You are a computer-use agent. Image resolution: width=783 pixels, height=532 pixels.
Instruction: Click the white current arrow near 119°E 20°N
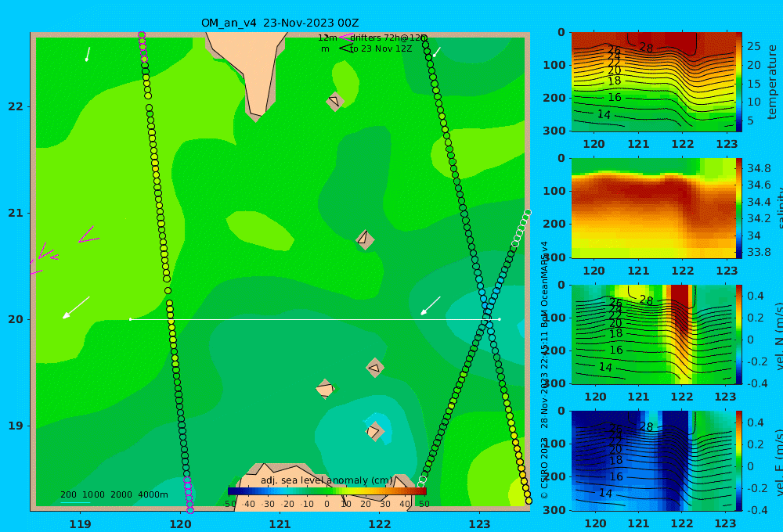coord(76,307)
